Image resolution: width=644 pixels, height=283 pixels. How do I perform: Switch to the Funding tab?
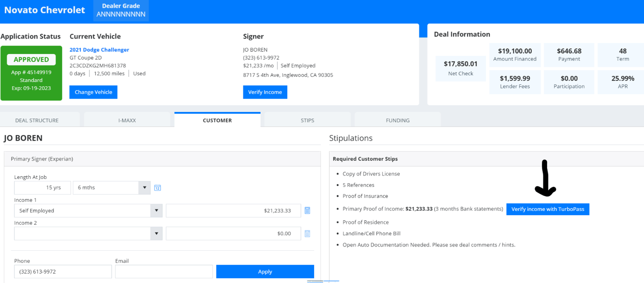tap(397, 119)
